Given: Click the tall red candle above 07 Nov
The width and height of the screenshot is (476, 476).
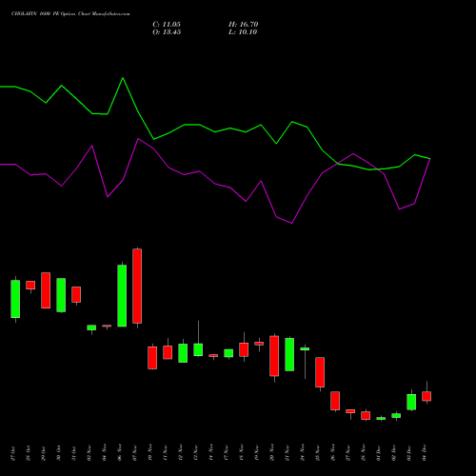Looking at the screenshot, I should click(137, 286).
